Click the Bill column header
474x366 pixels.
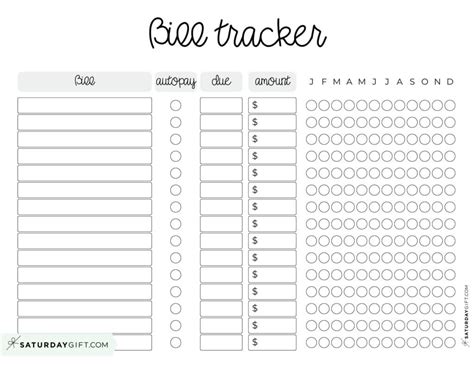click(x=84, y=81)
